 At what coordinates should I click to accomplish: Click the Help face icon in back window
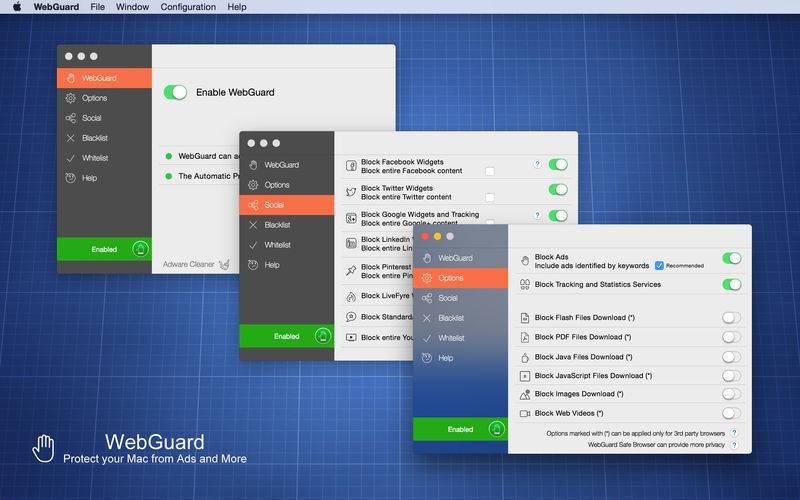click(70, 178)
